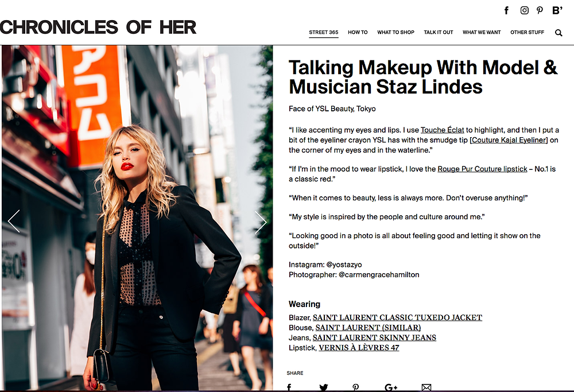
Task: Open the Instagram icon in header
Action: [x=524, y=10]
